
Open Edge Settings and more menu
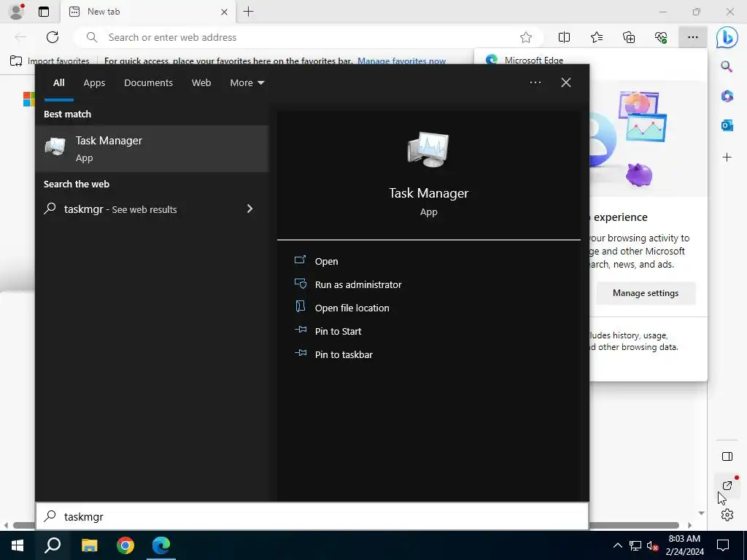[x=693, y=37]
